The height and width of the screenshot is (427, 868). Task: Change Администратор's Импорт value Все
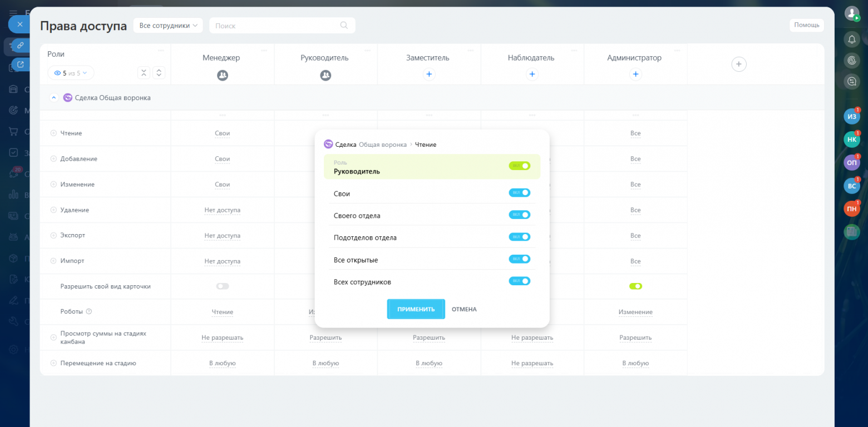[x=635, y=261]
